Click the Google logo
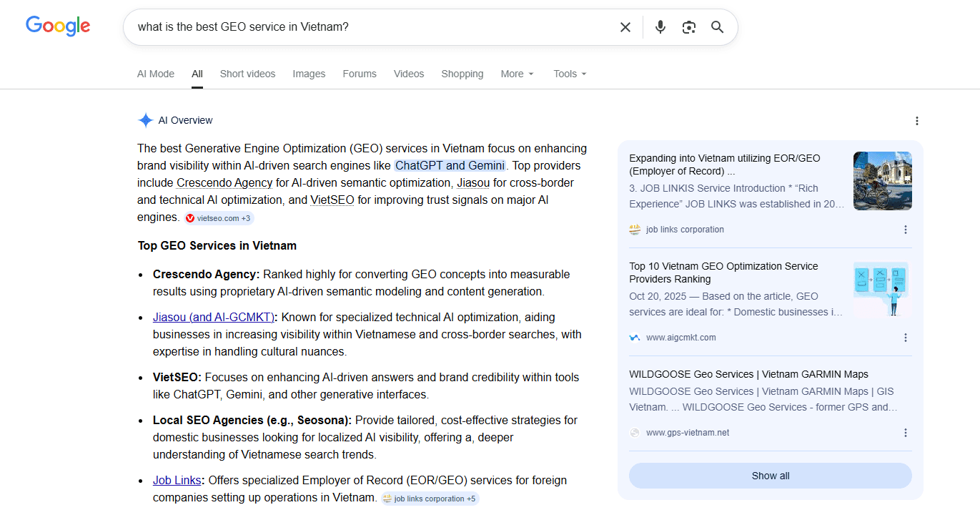This screenshot has width=980, height=515. pos(58,26)
